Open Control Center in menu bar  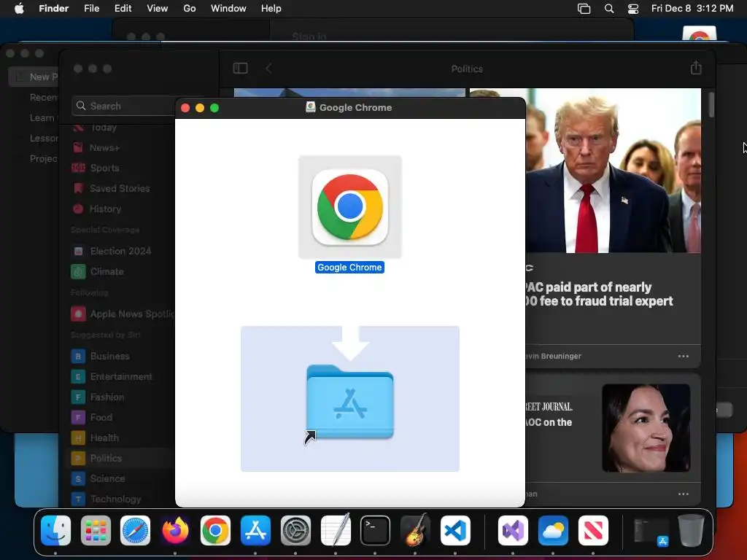pyautogui.click(x=633, y=9)
